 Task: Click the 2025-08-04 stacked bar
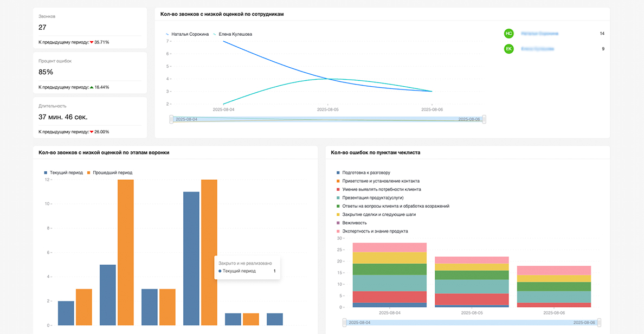pos(390,275)
